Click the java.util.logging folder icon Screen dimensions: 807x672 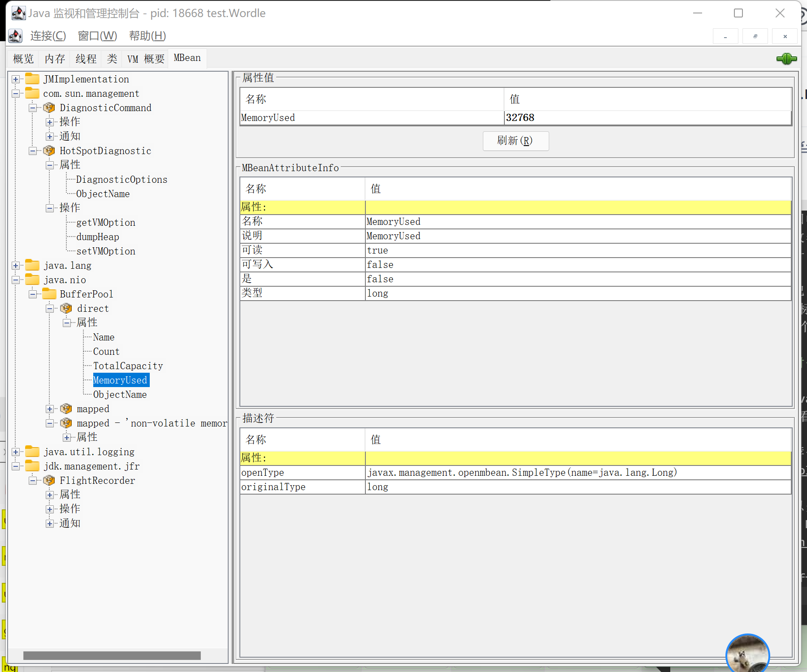[32, 452]
